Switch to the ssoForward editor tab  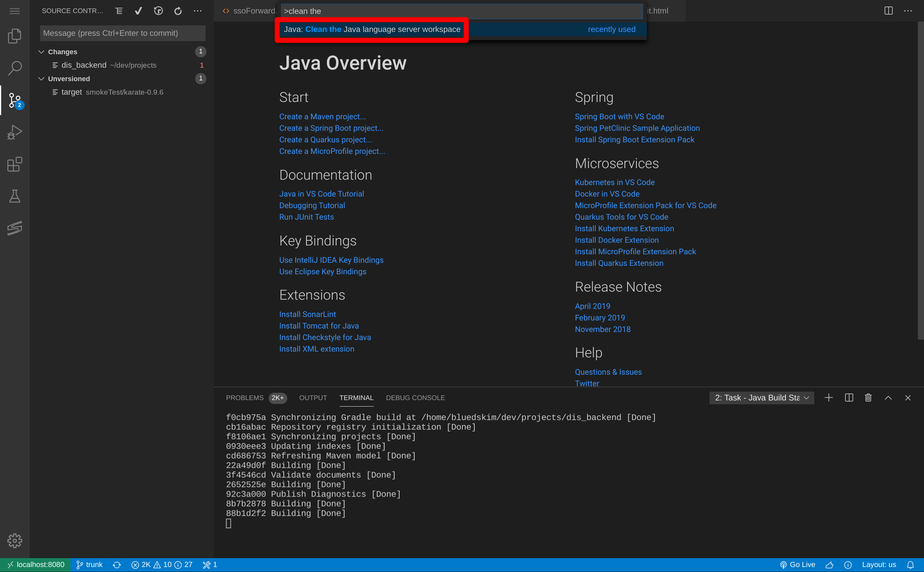tap(249, 11)
